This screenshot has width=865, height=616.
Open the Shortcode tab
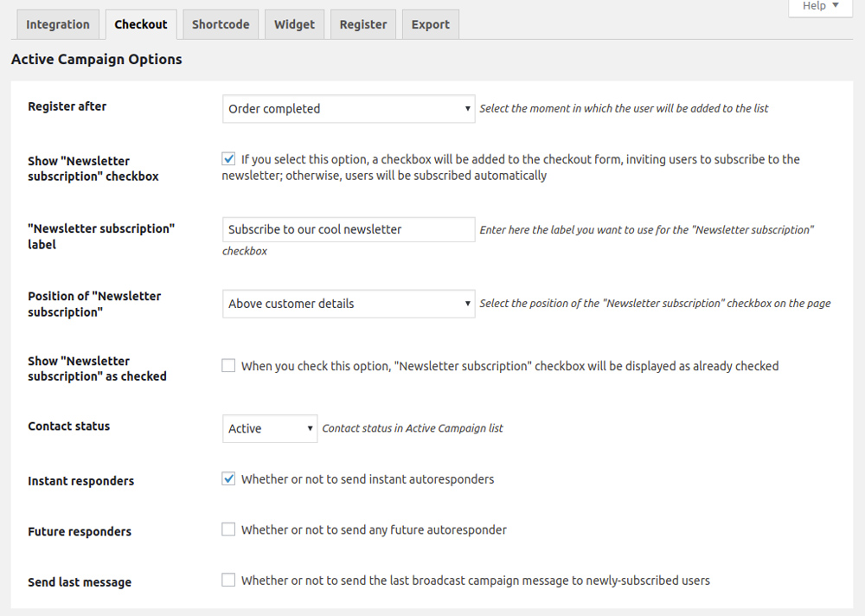click(221, 24)
